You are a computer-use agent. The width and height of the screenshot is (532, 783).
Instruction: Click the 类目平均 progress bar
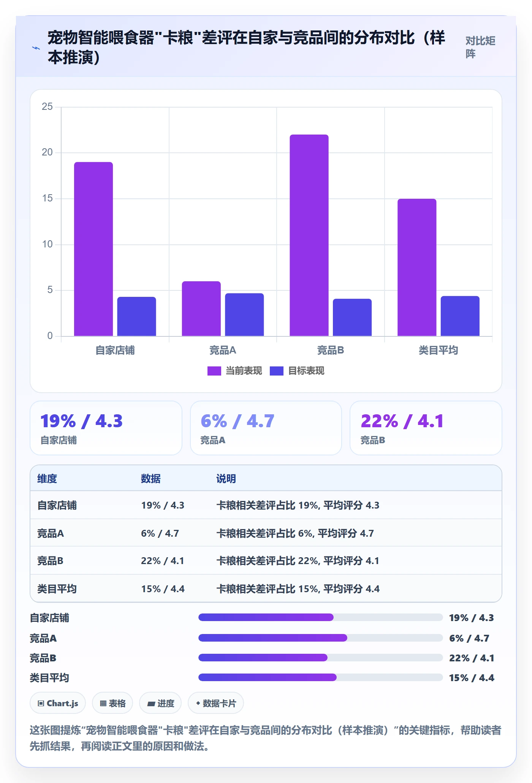coord(321,677)
